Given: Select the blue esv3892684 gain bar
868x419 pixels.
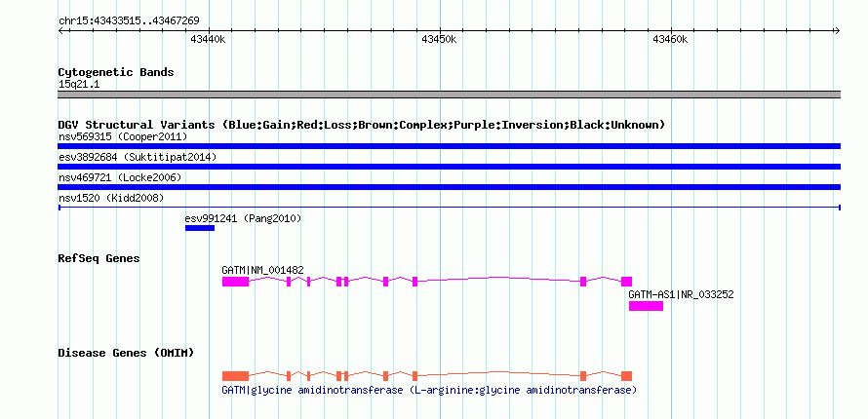Looking at the screenshot, I should [x=450, y=167].
